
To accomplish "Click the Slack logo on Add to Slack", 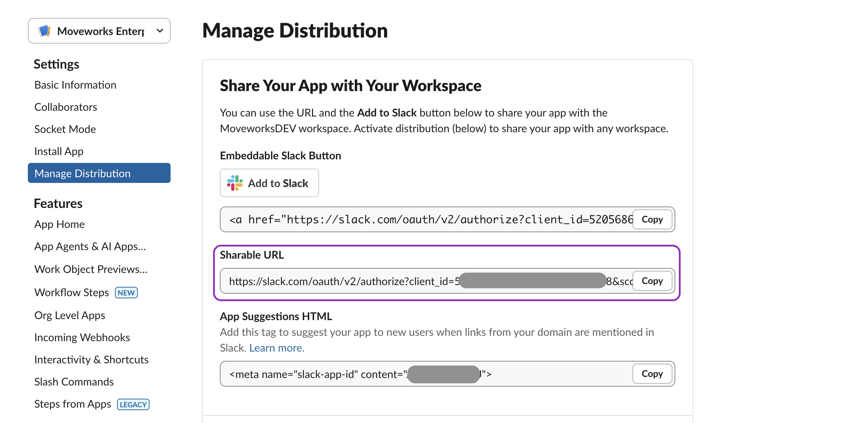I will click(x=234, y=183).
